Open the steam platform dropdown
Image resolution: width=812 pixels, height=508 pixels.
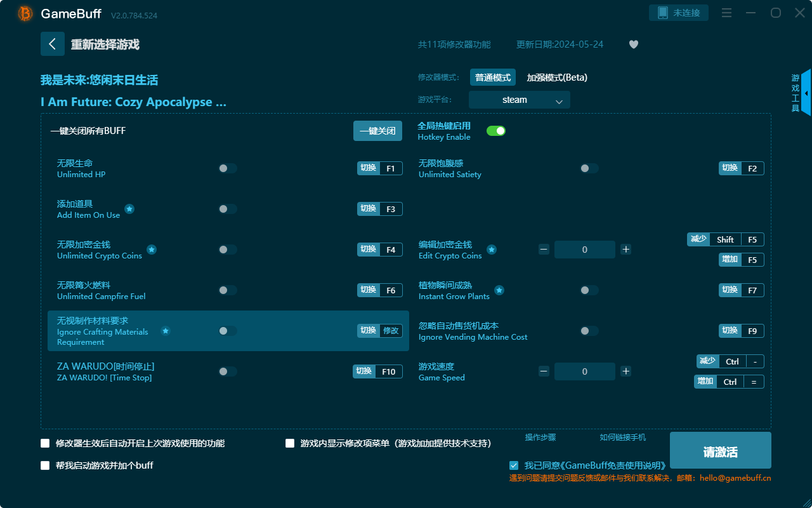[520, 100]
